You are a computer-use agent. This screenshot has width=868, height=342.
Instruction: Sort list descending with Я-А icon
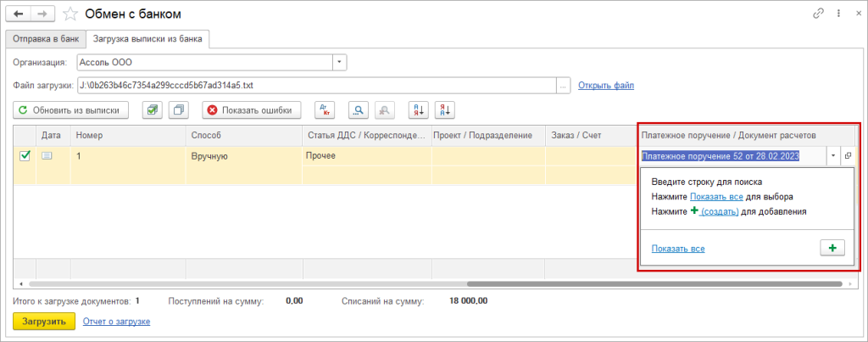pyautogui.click(x=446, y=110)
